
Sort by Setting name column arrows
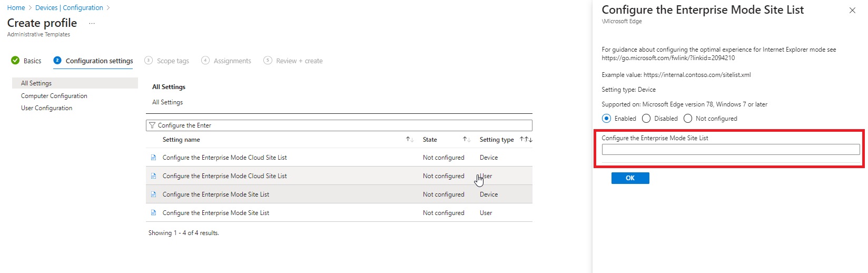410,140
